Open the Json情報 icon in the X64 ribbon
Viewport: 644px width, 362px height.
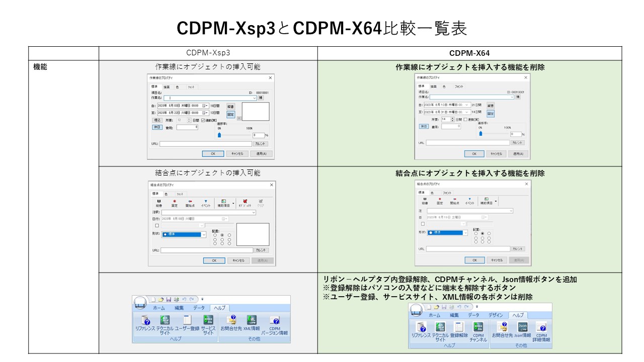(522, 326)
